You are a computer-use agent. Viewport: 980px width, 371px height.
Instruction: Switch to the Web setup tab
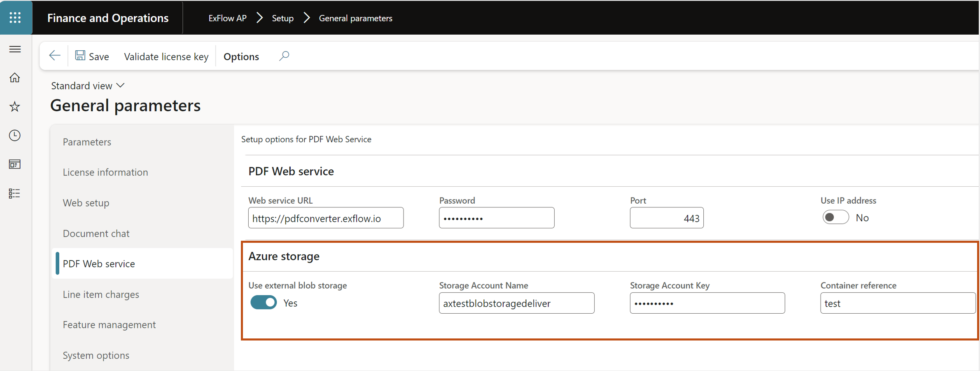[86, 203]
